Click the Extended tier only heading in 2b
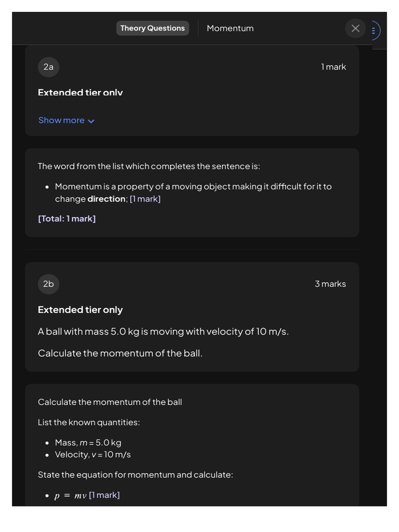399x532 pixels. 80,310
